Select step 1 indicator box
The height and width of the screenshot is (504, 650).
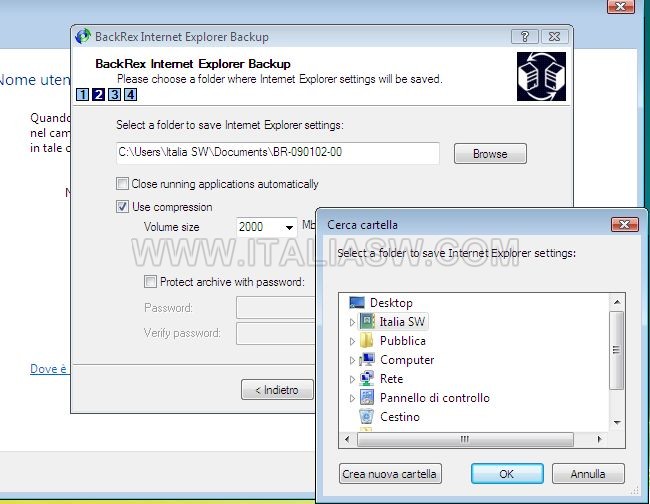(x=82, y=94)
